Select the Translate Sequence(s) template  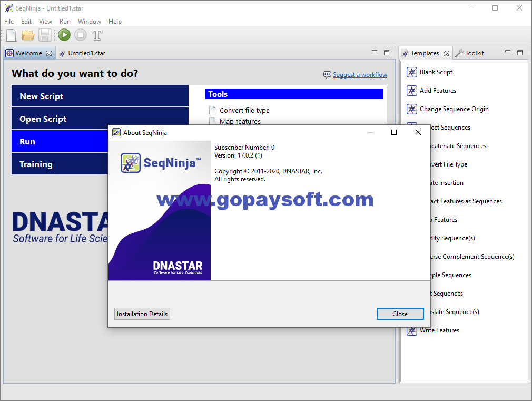tap(455, 312)
